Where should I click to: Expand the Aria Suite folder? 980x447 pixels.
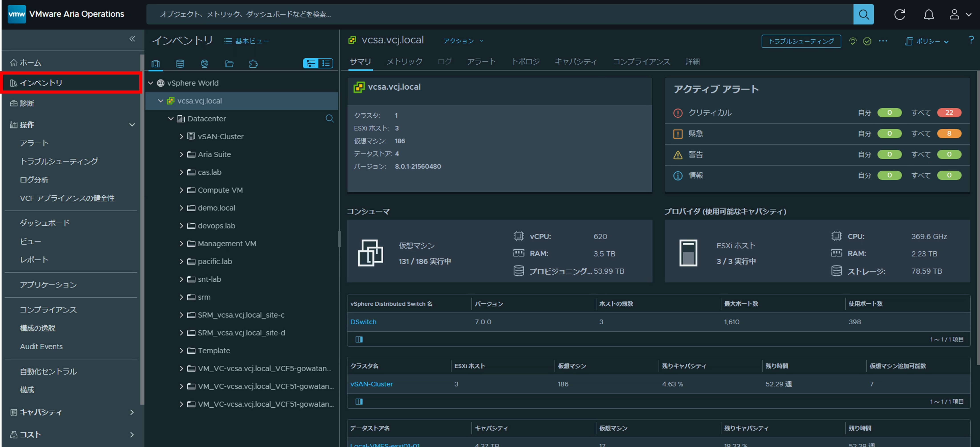[181, 154]
